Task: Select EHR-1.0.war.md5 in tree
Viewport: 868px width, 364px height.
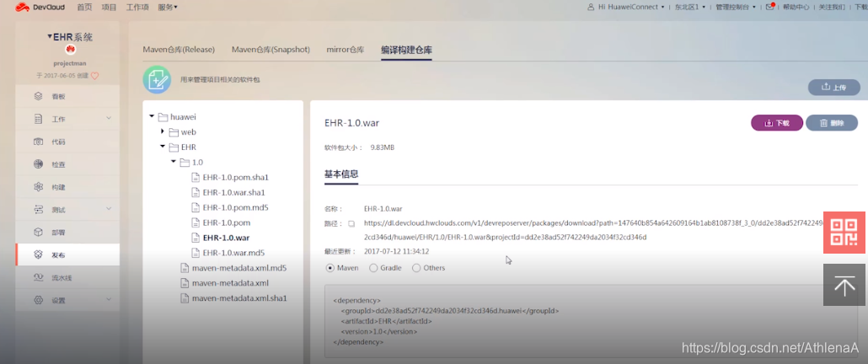Action: tap(233, 253)
